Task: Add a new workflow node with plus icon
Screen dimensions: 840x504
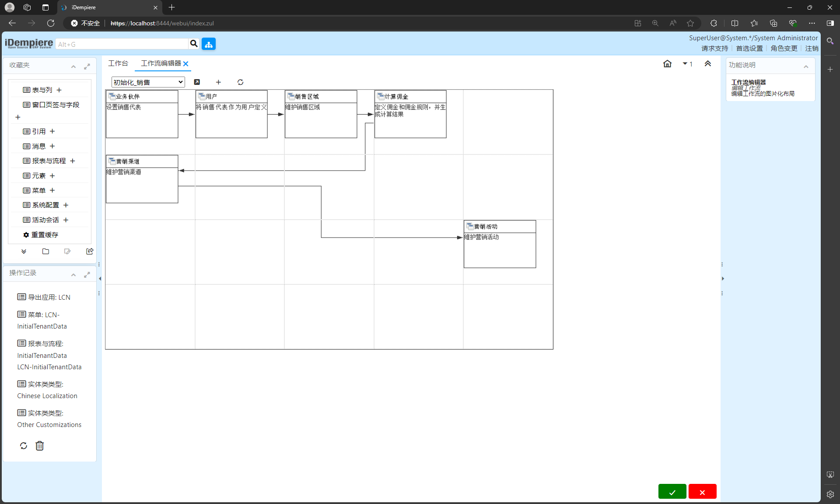Action: [x=218, y=82]
